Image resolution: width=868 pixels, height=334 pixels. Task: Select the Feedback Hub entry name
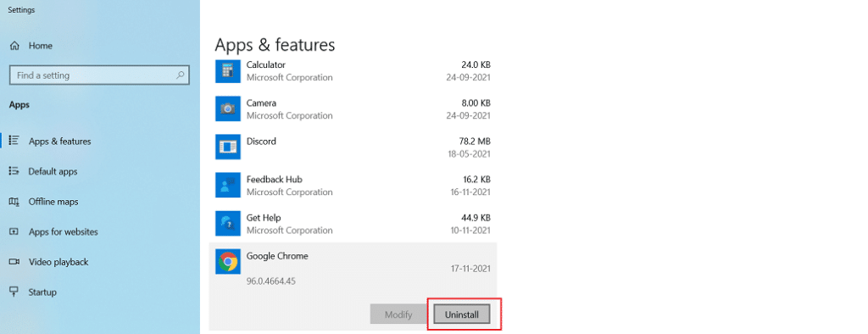274,180
